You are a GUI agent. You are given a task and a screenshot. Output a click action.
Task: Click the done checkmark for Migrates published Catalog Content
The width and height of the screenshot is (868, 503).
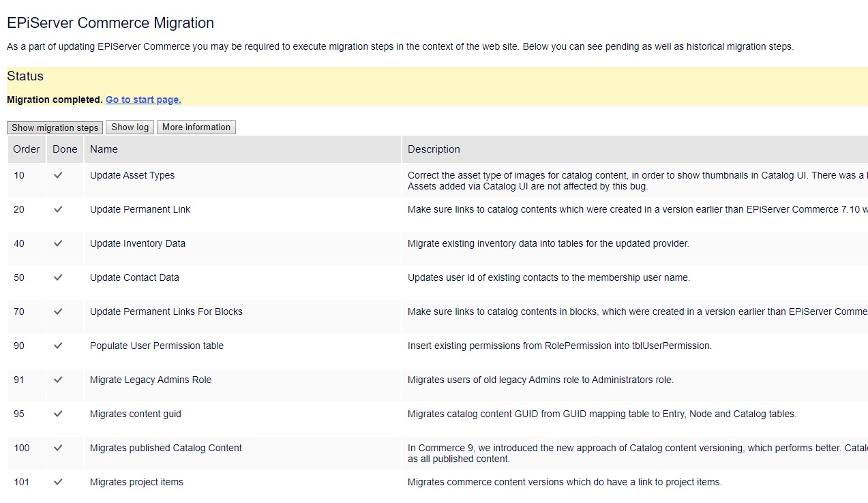click(58, 448)
